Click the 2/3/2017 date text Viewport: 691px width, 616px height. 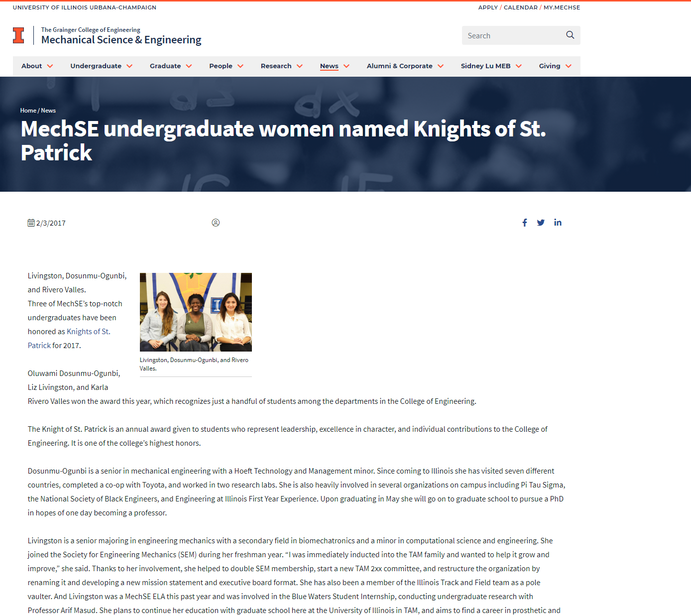pyautogui.click(x=51, y=223)
